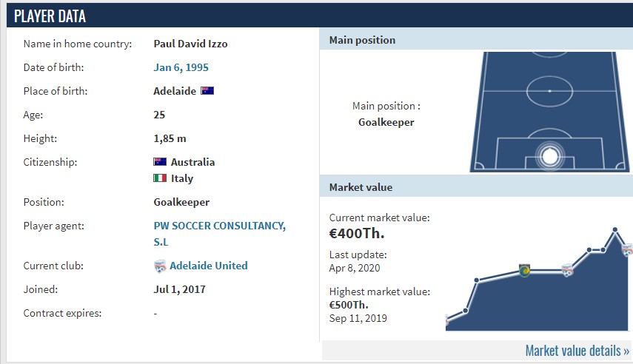633x364 pixels.
Task: Click the Central Coast Mariners crest on chart
Action: [524, 270]
